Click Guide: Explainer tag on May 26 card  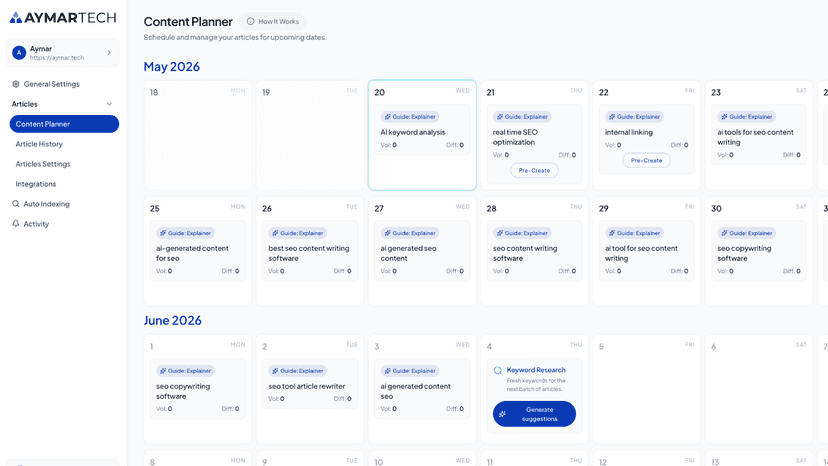(x=298, y=233)
